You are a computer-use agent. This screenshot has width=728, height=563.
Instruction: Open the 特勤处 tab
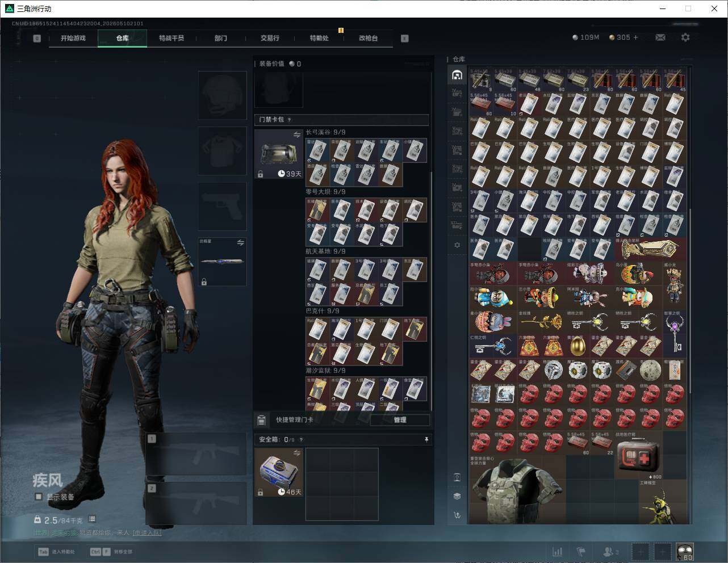(x=319, y=38)
